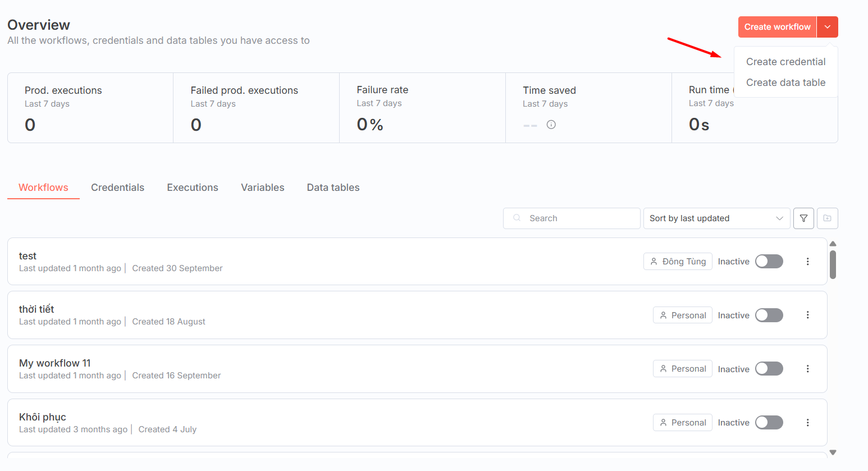Activate the test workflow toggle
The height and width of the screenshot is (471, 868).
pos(769,262)
